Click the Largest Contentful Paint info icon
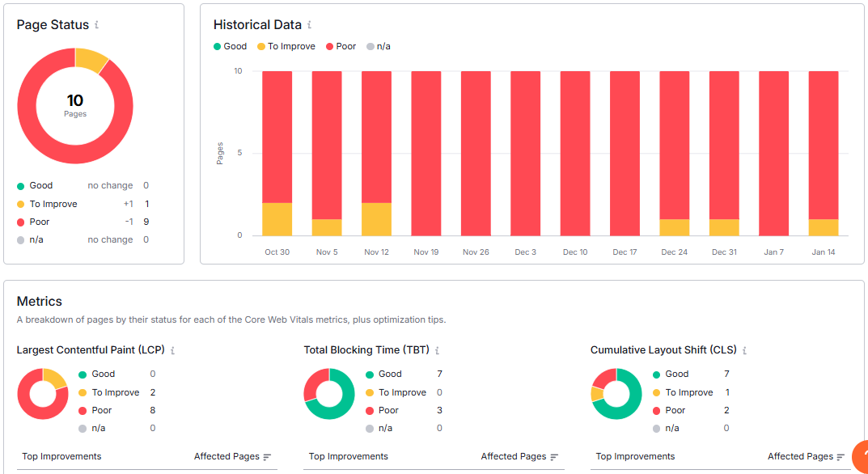The height and width of the screenshot is (474, 868). click(x=173, y=350)
